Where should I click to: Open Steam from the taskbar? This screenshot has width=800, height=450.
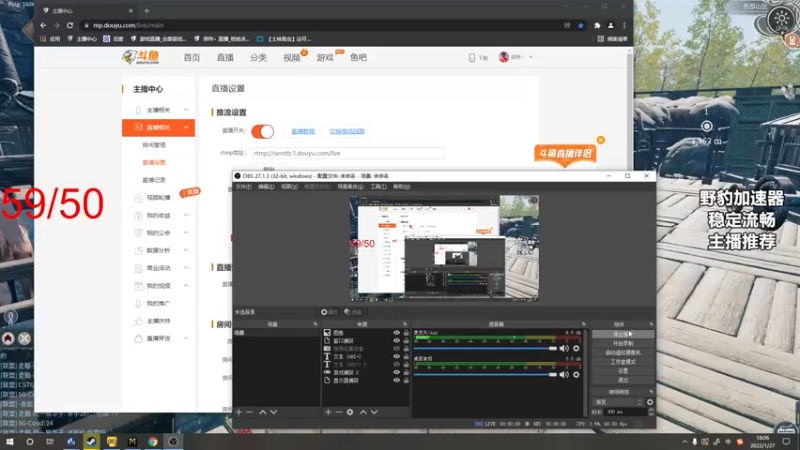(91, 441)
